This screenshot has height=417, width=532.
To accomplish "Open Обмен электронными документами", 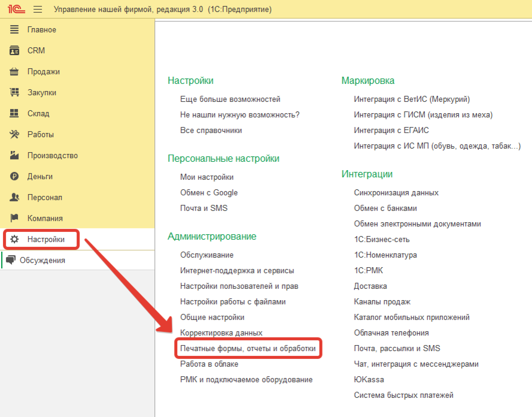I will coord(417,224).
